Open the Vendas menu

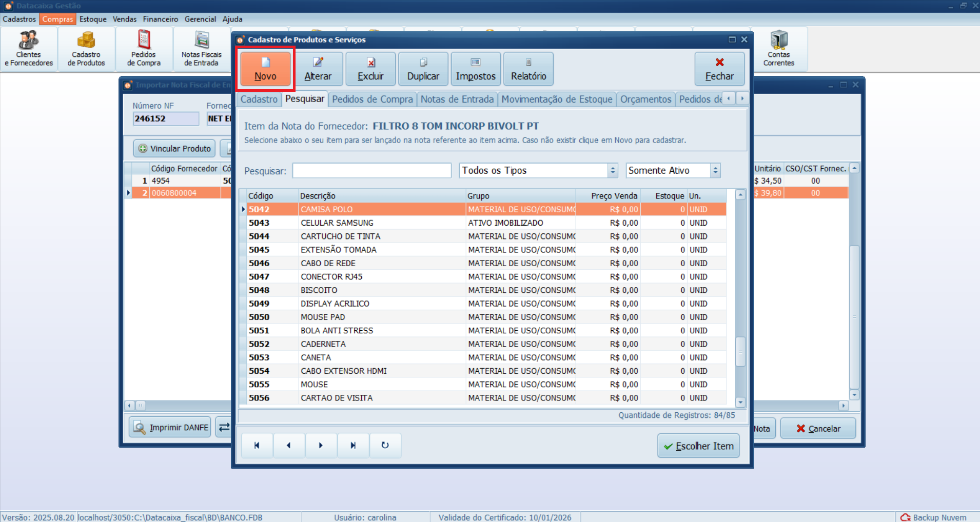coord(125,19)
